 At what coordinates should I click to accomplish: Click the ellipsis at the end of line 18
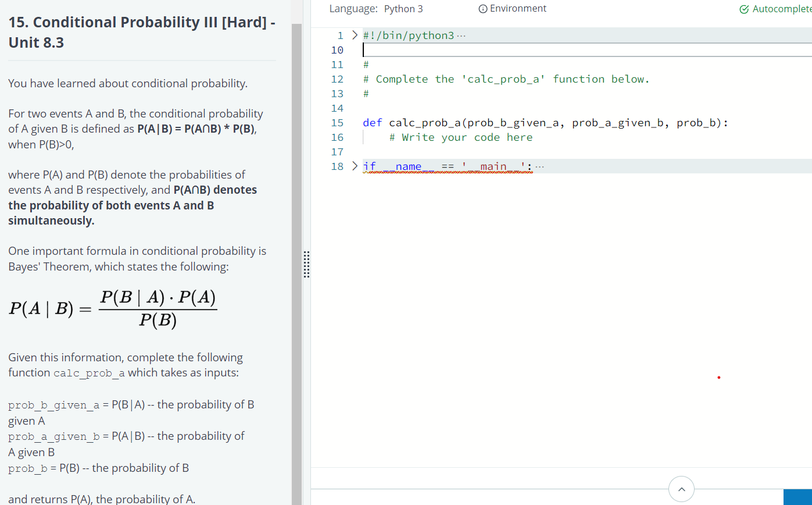pyautogui.click(x=539, y=166)
